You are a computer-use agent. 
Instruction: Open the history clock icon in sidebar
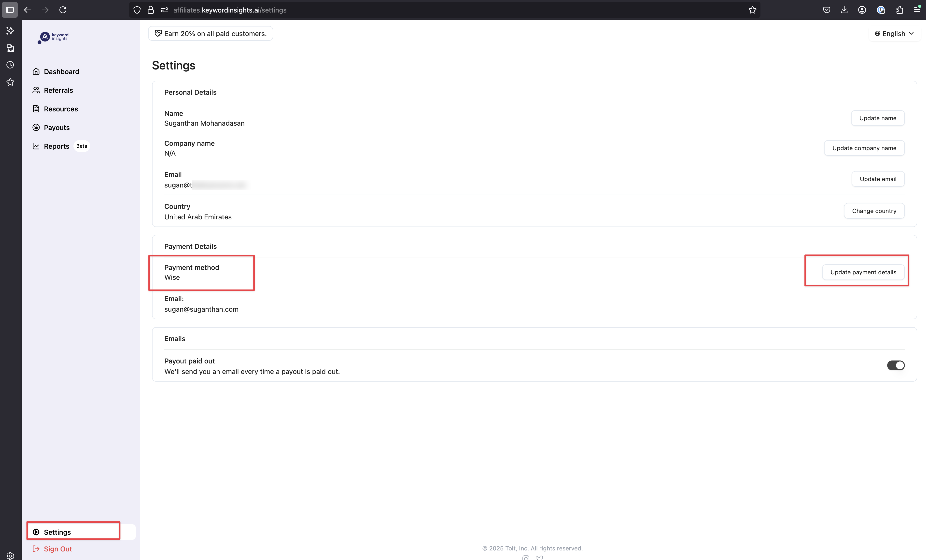[10, 65]
